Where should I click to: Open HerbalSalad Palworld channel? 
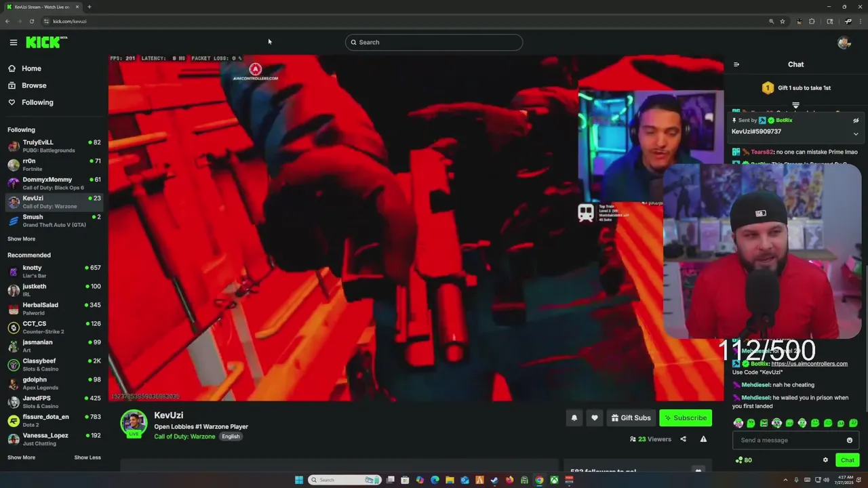54,308
